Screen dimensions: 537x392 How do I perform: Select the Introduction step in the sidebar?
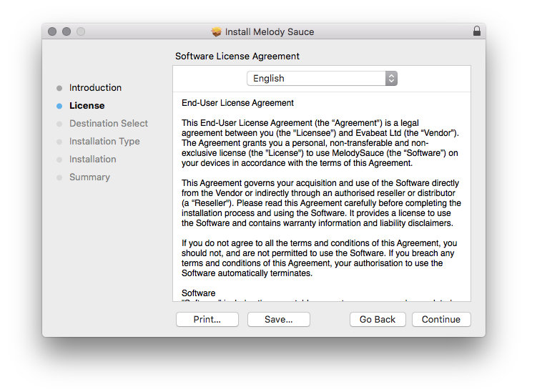click(x=95, y=88)
